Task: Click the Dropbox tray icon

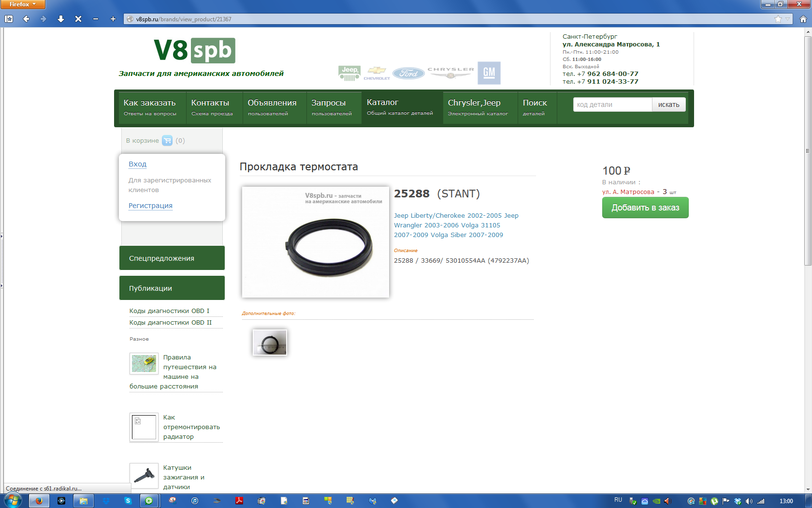Action: (x=738, y=501)
